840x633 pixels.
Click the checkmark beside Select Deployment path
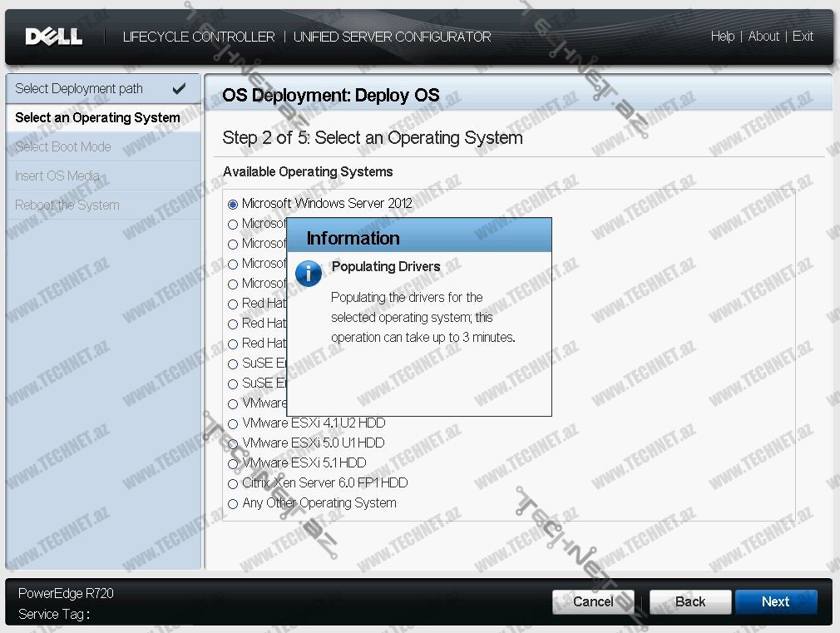(179, 89)
